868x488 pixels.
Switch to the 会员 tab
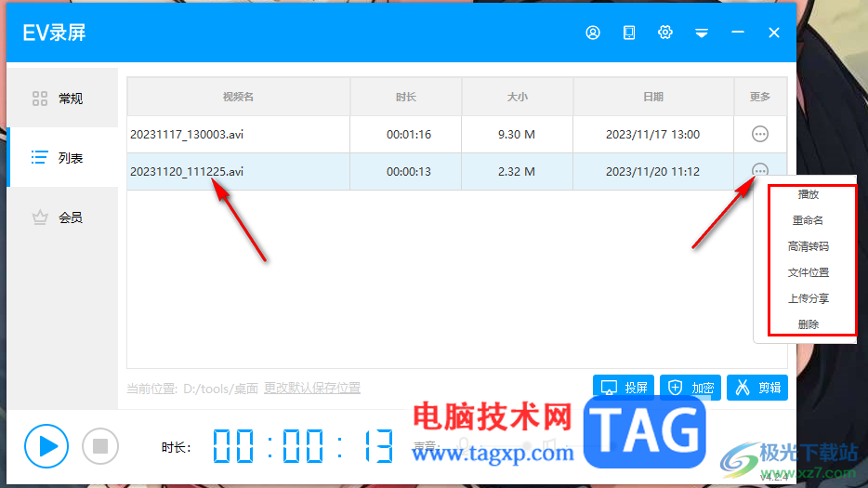click(x=62, y=218)
